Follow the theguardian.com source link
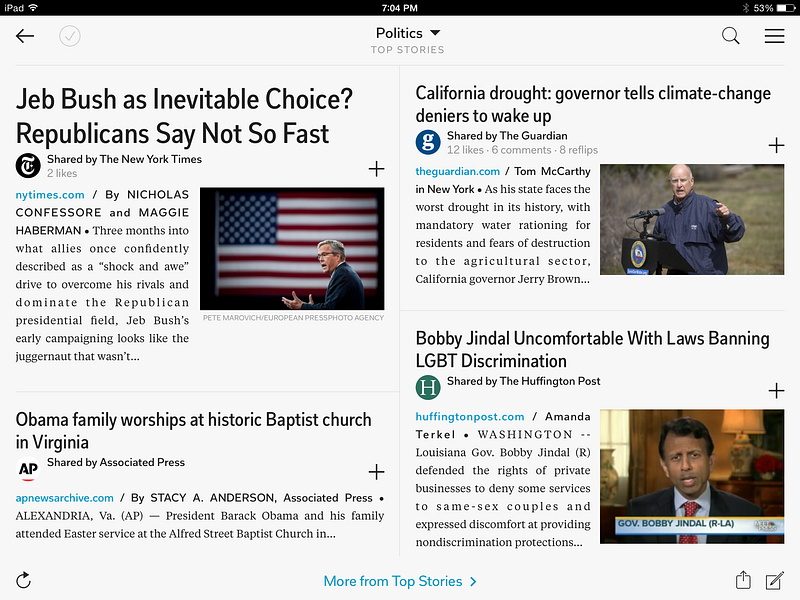The image size is (800, 600). tap(458, 171)
